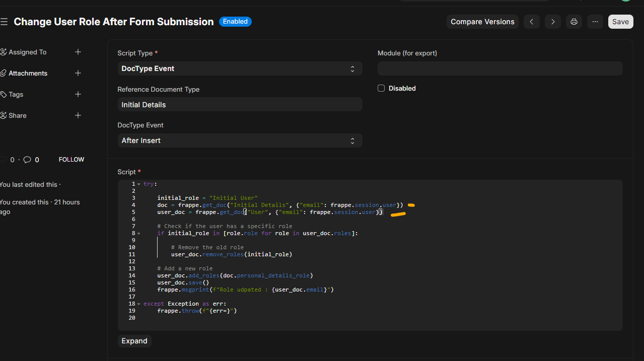Open the DocType Event dropdown
The width and height of the screenshot is (644, 361).
[240, 140]
